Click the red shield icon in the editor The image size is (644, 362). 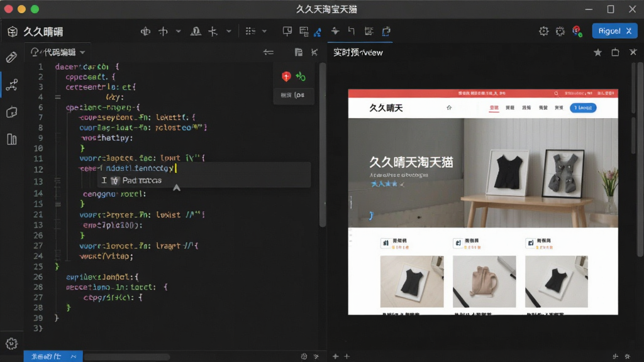[286, 76]
